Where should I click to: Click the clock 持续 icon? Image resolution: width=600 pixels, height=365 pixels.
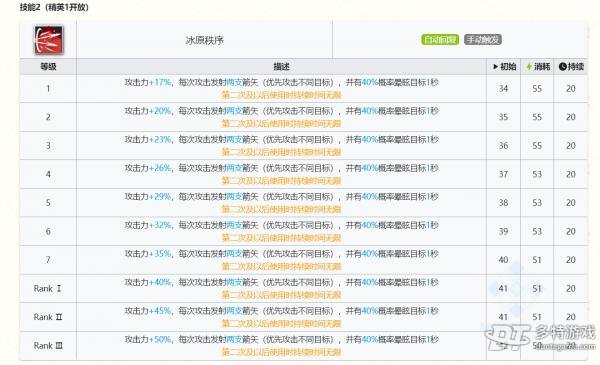(562, 67)
